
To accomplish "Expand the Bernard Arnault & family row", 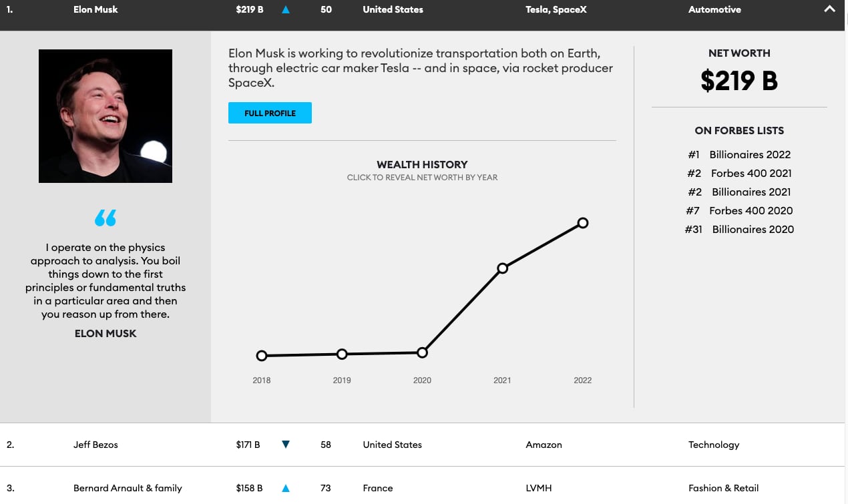I will [128, 488].
